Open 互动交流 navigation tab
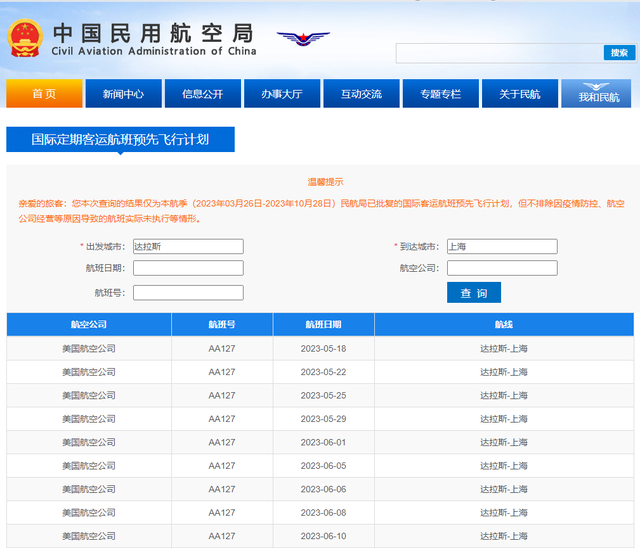Image resolution: width=640 pixels, height=548 pixels. point(361,94)
